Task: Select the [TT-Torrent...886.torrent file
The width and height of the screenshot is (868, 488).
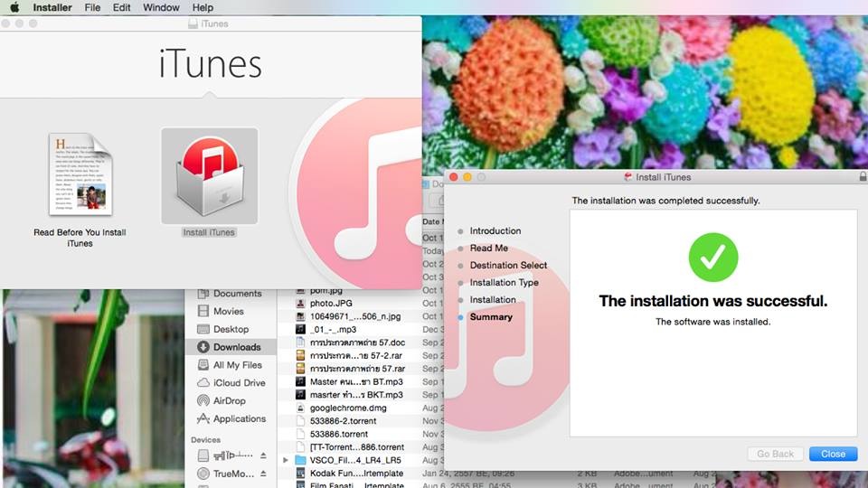Action: [x=357, y=447]
